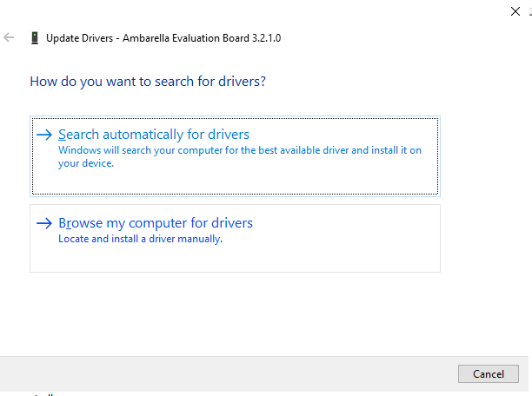
Task: Click the word 'Browse' in the second option
Action: click(81, 223)
